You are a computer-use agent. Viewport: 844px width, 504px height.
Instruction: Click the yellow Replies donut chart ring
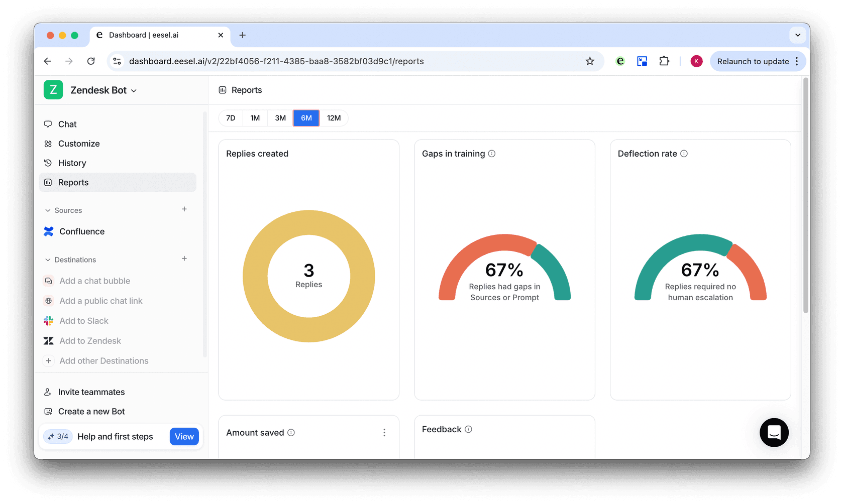tap(256, 276)
